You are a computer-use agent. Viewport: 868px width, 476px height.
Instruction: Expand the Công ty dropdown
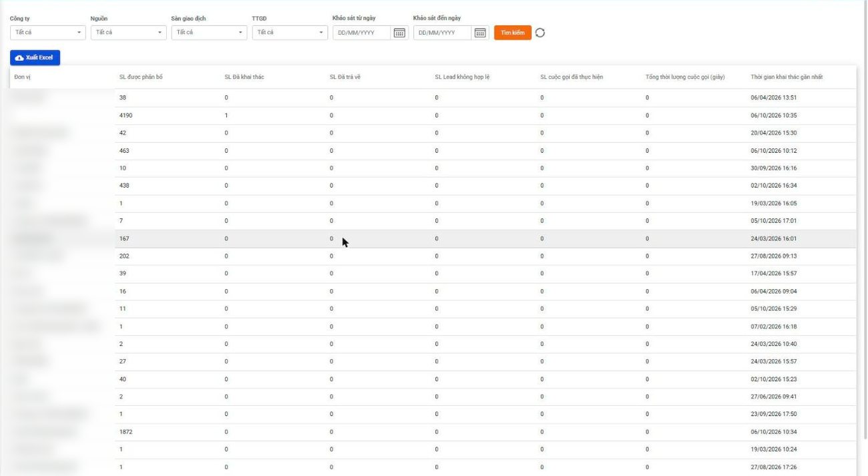point(47,32)
